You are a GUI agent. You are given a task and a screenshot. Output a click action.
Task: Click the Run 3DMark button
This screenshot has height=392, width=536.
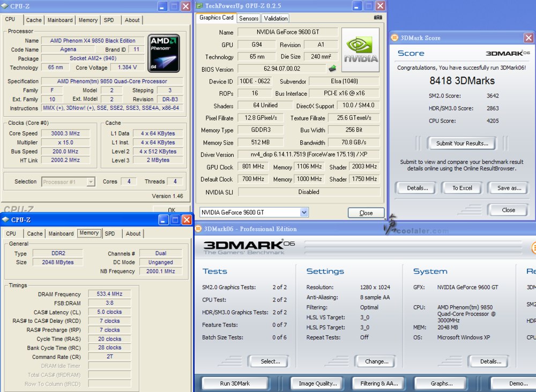[x=235, y=383]
